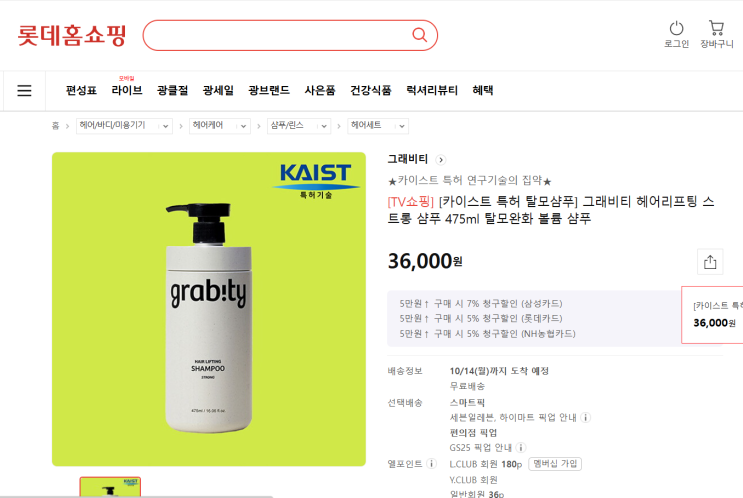Click the info icon beside 엘포인트
The image size is (743, 498).
431,463
